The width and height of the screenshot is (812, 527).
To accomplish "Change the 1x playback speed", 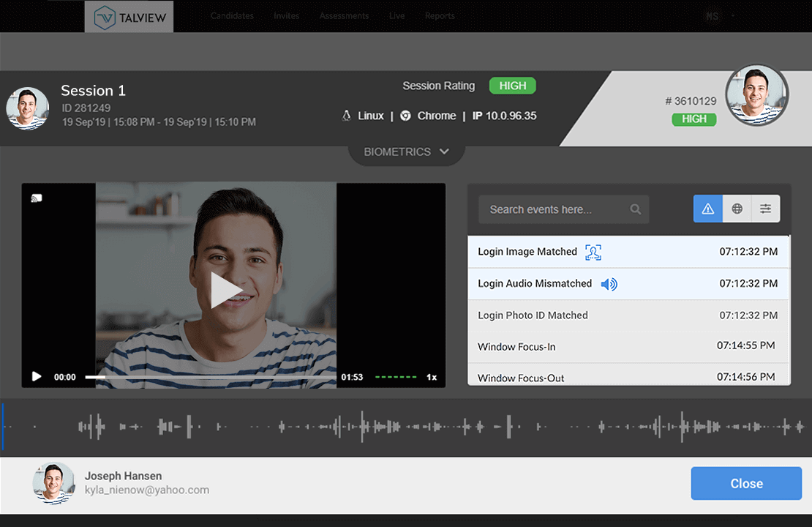I will tap(432, 377).
